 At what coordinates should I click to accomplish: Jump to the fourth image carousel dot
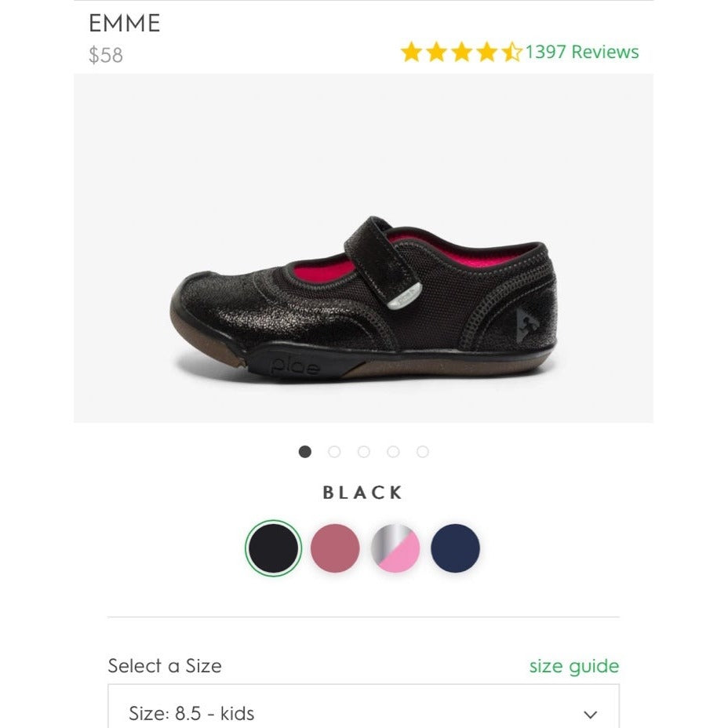(393, 452)
